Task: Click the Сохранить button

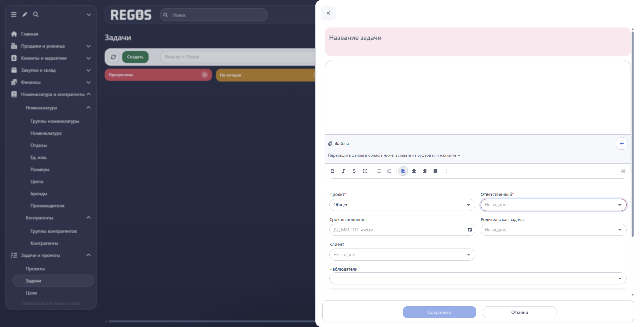Action: (439, 312)
